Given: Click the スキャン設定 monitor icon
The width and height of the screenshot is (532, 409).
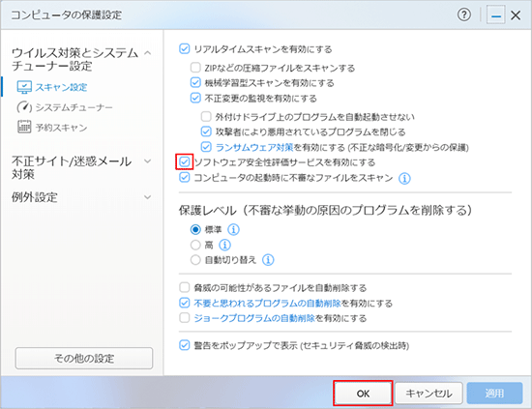Looking at the screenshot, I should 24,87.
